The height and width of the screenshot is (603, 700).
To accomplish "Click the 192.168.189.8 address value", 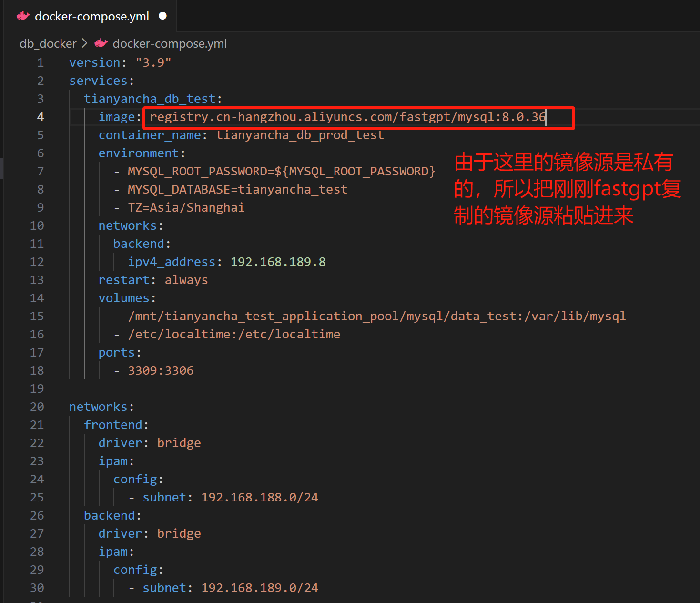I will pos(278,262).
